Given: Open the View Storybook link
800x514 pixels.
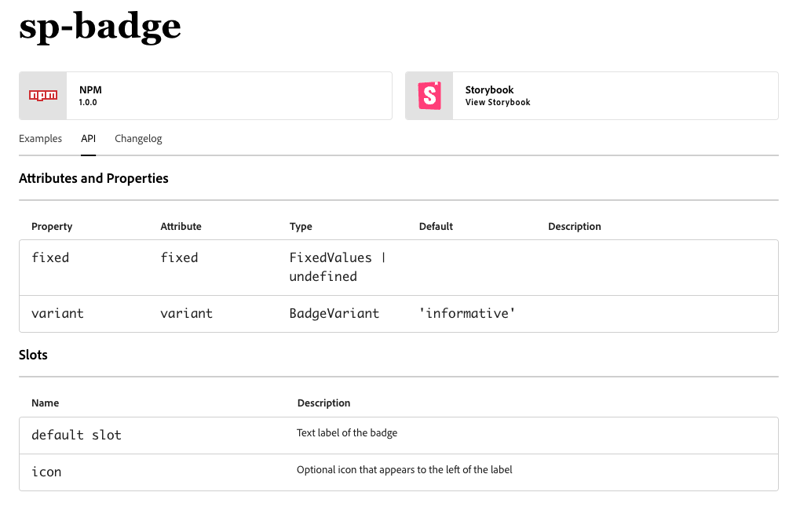Looking at the screenshot, I should (497, 102).
